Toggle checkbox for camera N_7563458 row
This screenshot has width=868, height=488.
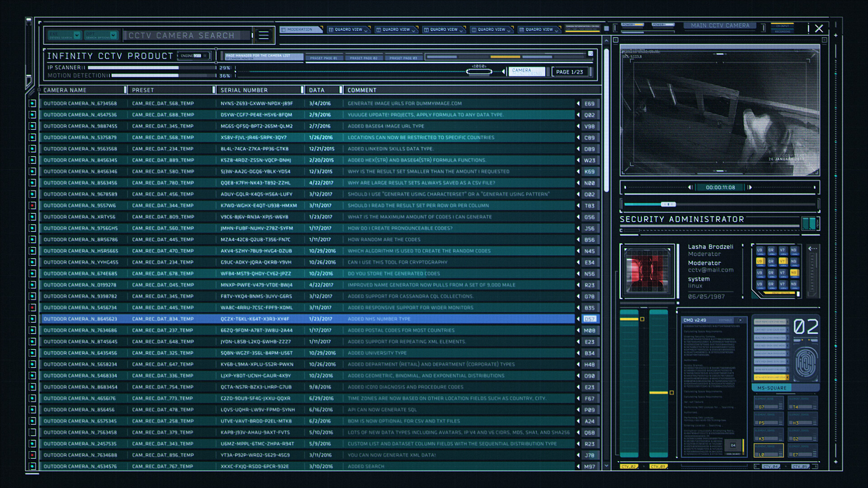pyautogui.click(x=32, y=432)
